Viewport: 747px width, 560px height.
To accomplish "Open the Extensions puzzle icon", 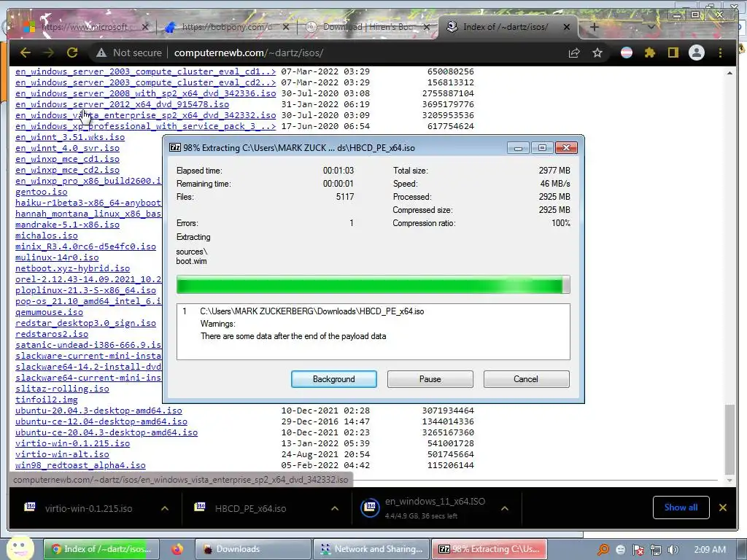I will click(650, 52).
